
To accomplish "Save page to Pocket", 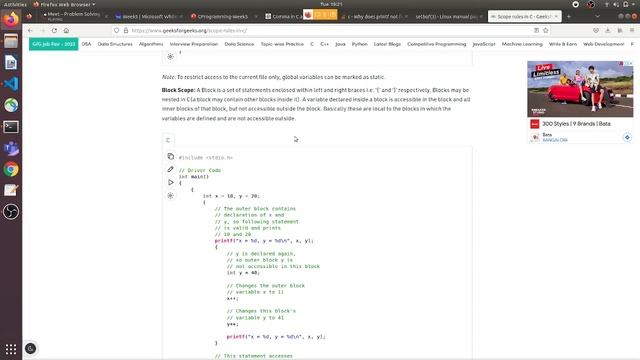I will (x=596, y=31).
